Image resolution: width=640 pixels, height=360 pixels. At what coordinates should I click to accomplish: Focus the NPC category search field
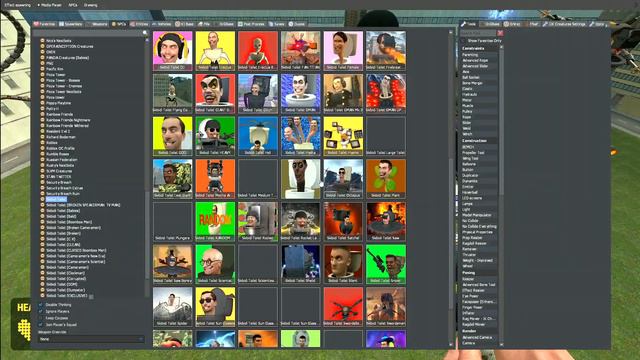[x=87, y=33]
